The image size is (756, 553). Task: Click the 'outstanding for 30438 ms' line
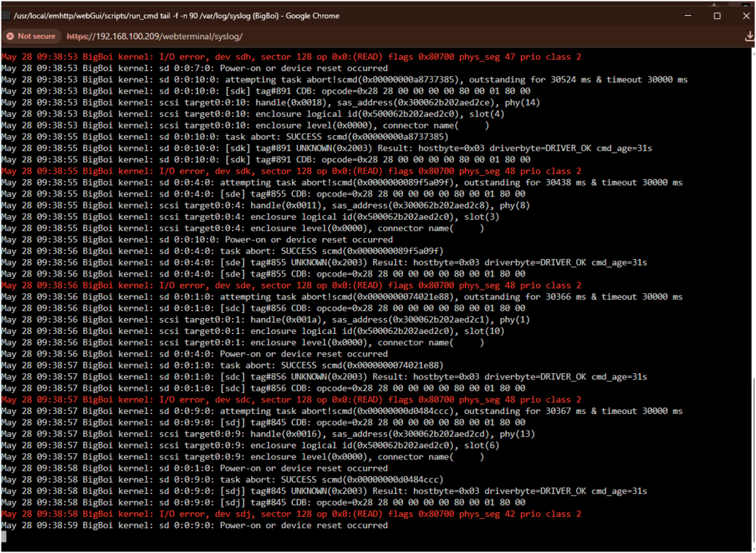[342, 183]
